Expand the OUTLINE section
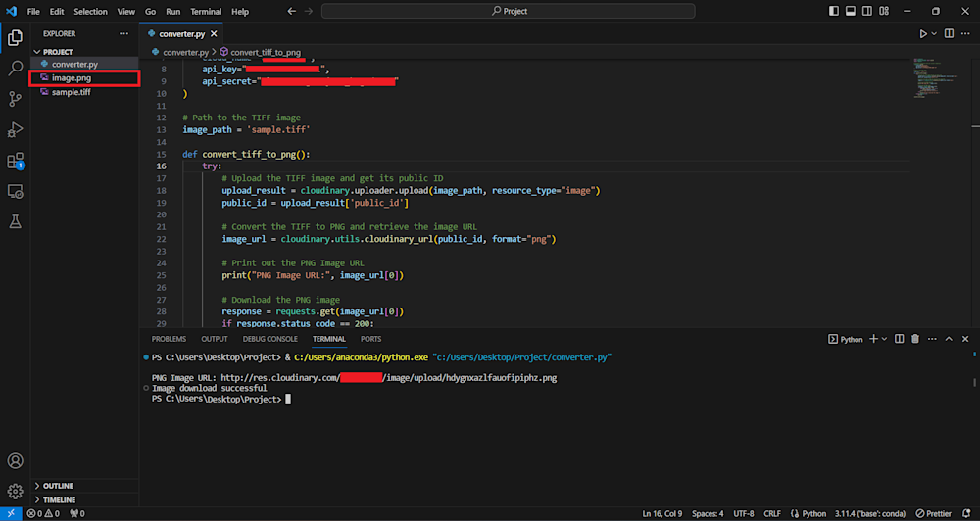 (58, 486)
